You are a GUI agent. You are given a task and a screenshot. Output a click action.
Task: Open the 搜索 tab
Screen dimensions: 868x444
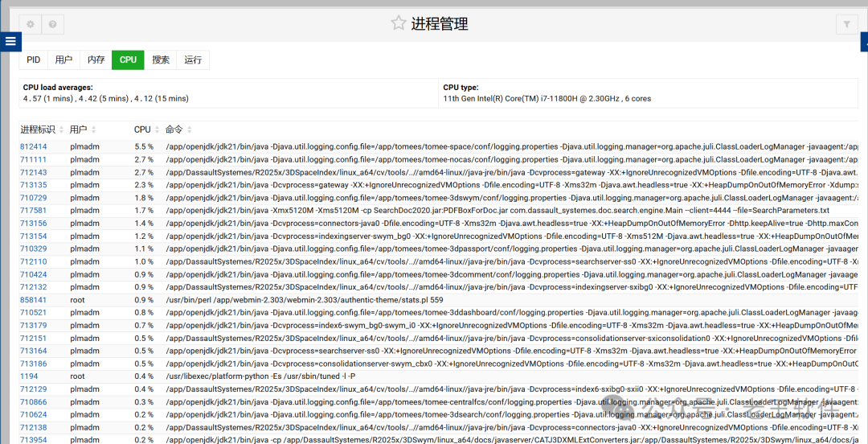[161, 60]
